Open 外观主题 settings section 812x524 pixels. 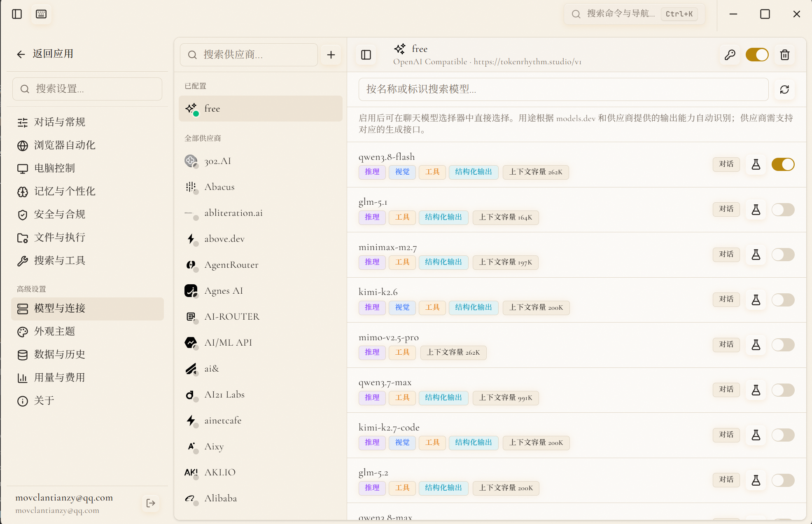point(87,331)
